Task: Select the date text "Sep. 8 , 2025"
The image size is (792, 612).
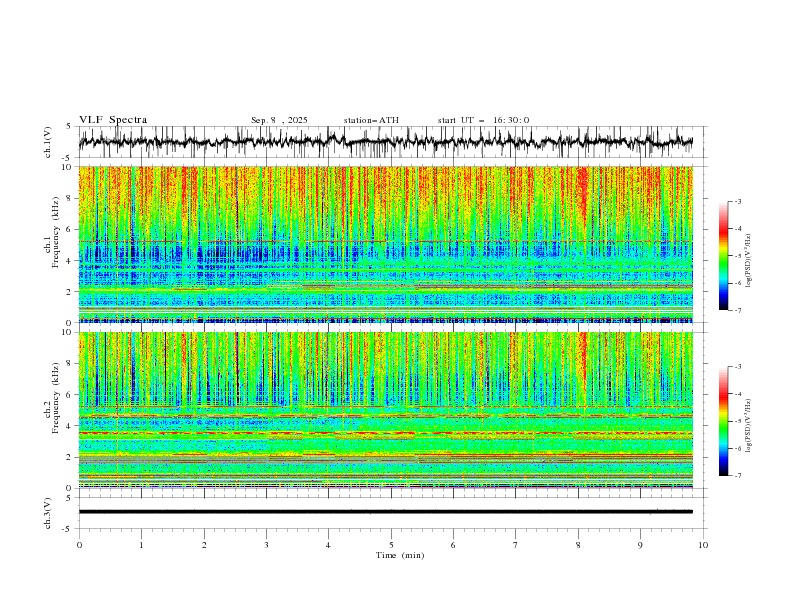Action: coord(279,120)
